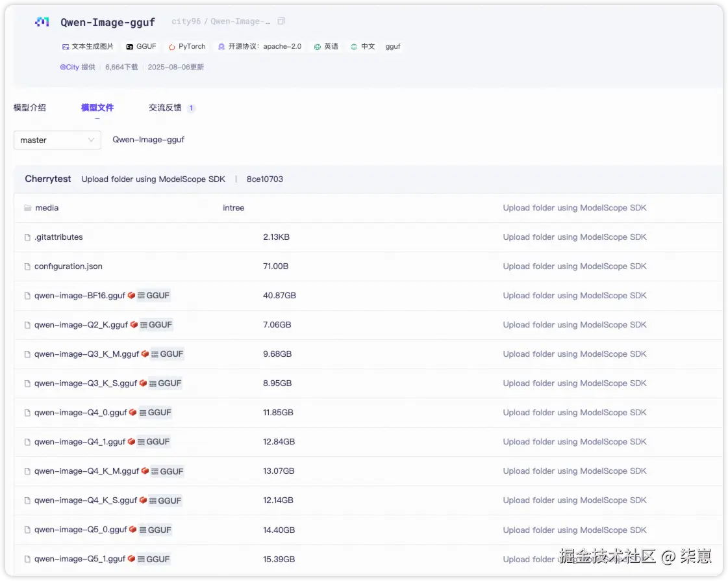
Task: Click the 40.87GB size value
Action: pos(279,296)
